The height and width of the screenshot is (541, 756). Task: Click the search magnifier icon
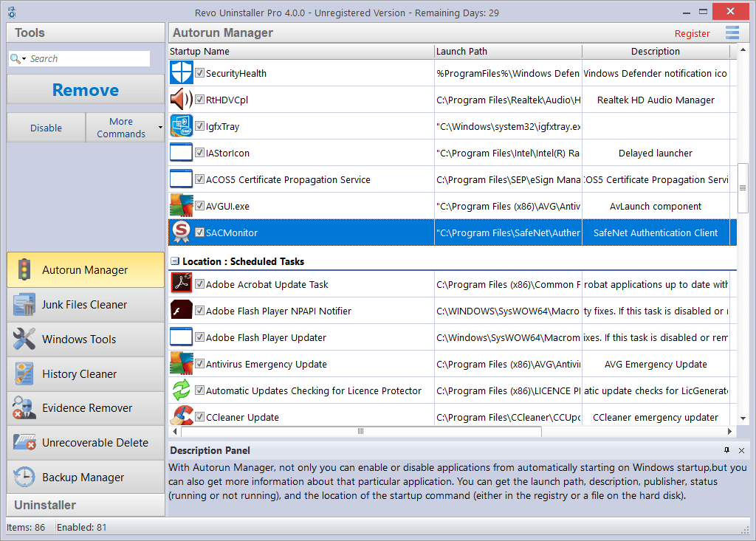[15, 59]
